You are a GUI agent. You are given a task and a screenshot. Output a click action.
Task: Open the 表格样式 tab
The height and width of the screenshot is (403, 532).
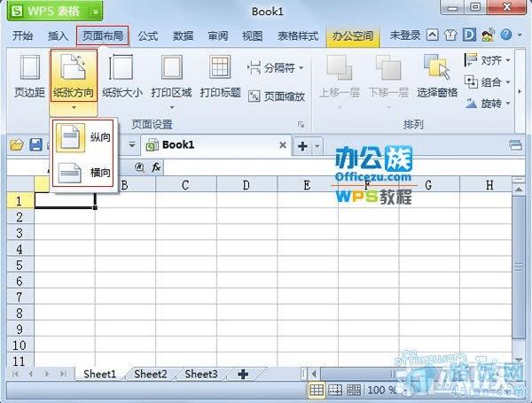pos(298,35)
